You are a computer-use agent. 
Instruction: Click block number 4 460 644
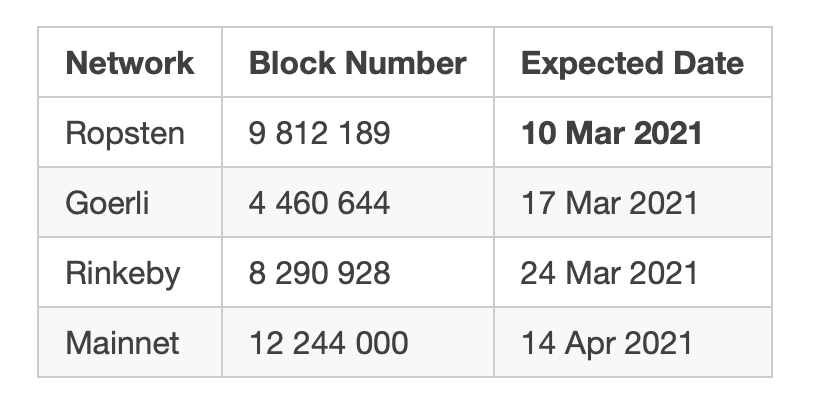click(x=319, y=203)
